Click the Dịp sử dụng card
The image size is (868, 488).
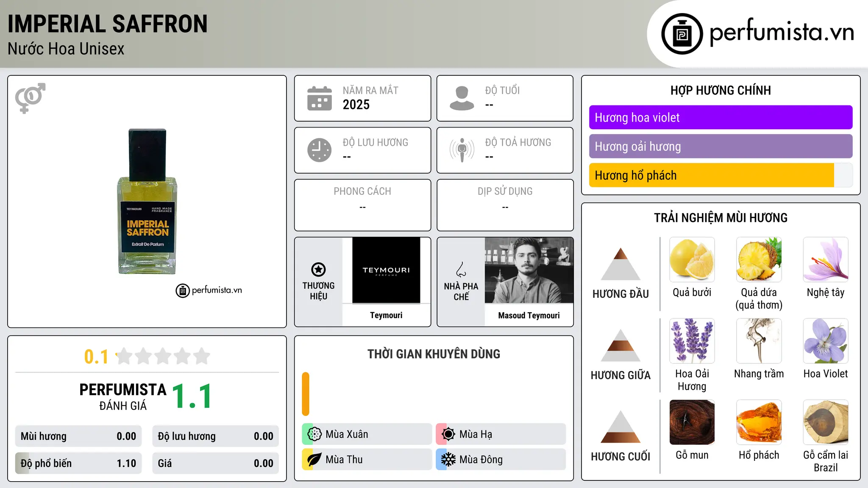coord(505,205)
